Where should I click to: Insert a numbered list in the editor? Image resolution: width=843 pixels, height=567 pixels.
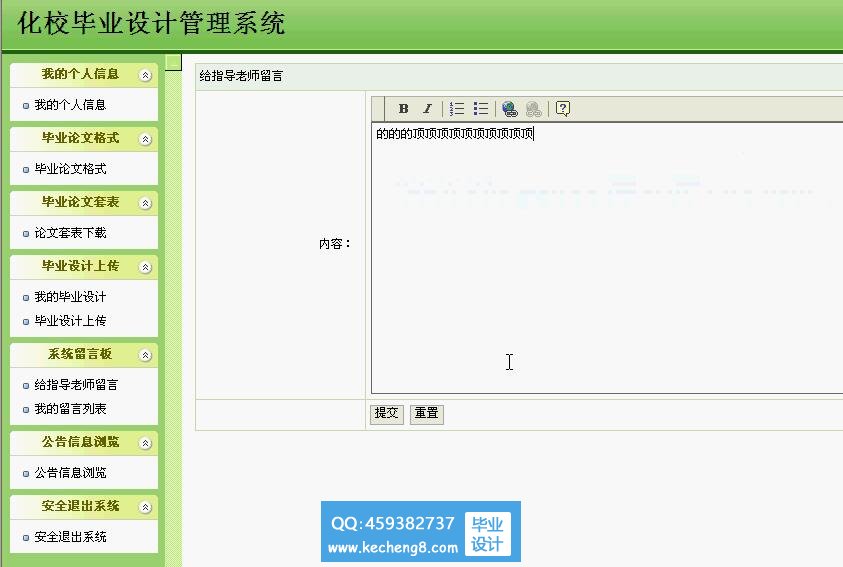coord(457,109)
